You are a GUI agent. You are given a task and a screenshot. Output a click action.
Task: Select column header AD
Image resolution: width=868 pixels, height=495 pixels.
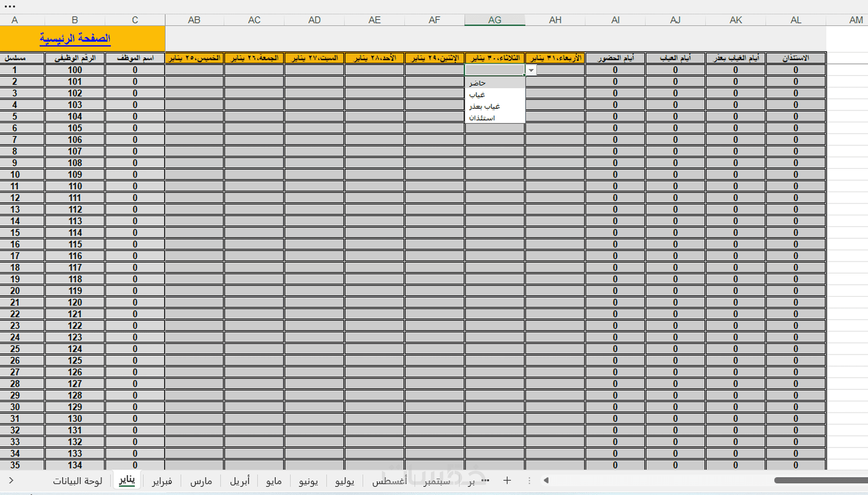pyautogui.click(x=315, y=20)
